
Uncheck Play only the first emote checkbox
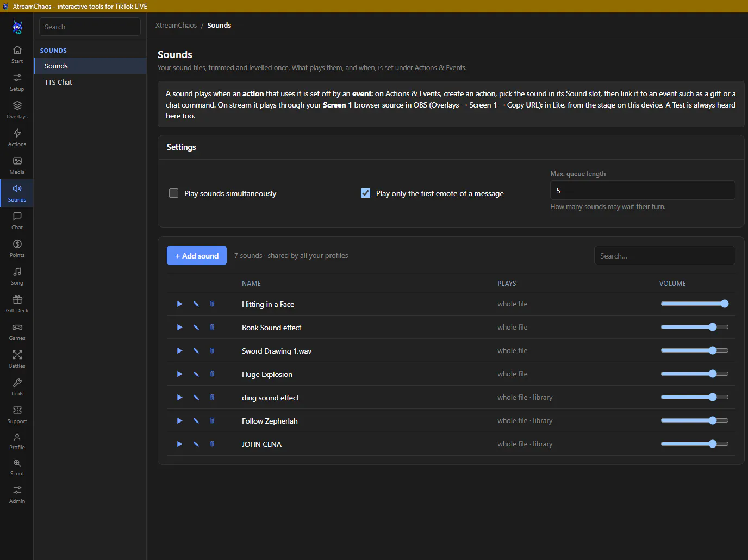tap(366, 193)
